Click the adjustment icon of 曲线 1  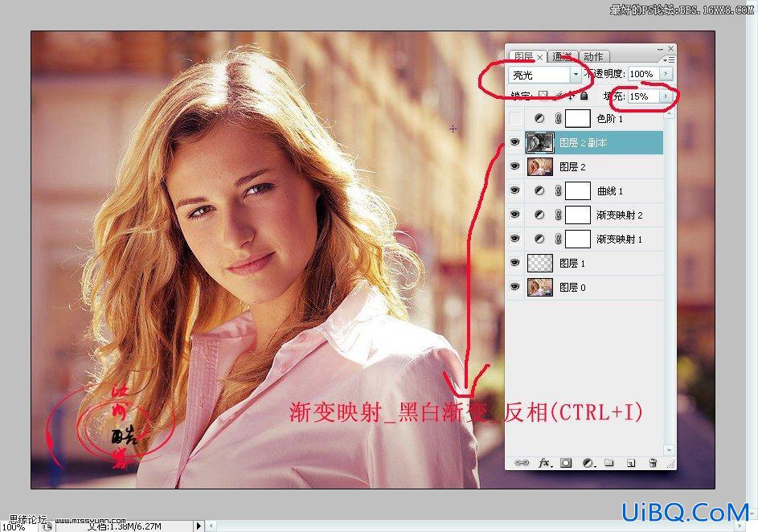[x=539, y=191]
